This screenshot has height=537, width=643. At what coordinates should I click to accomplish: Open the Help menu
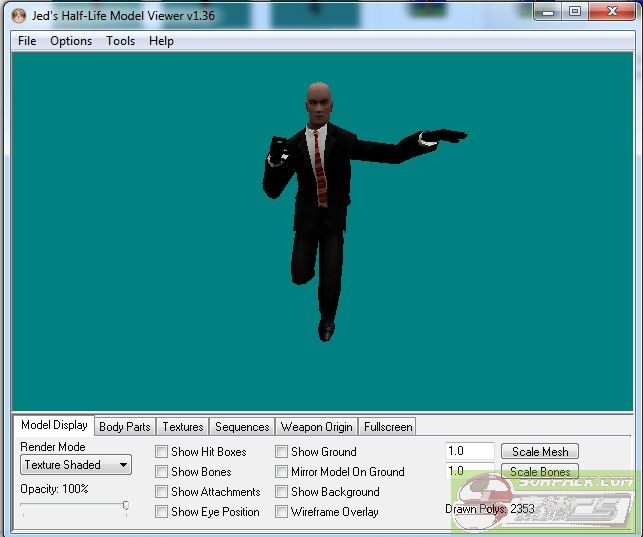161,41
